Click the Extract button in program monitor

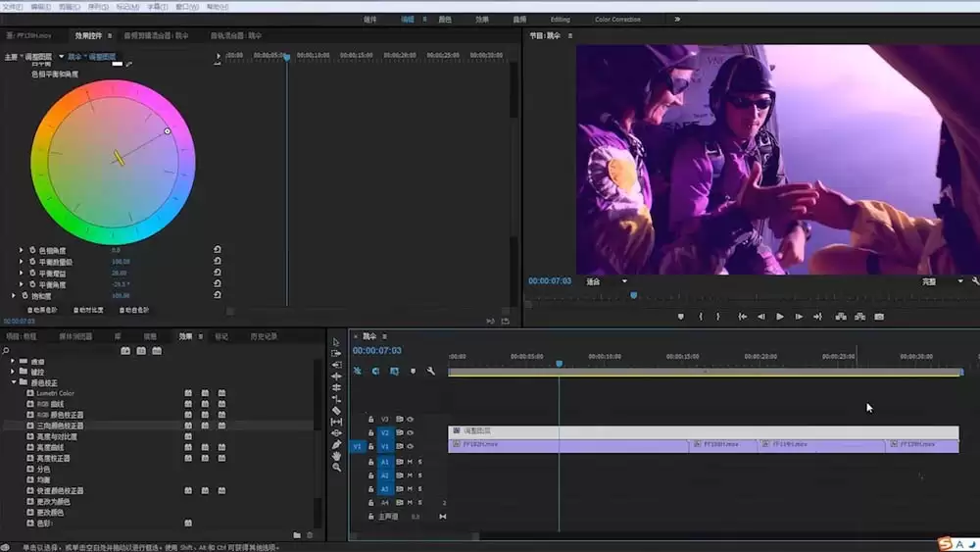(860, 317)
